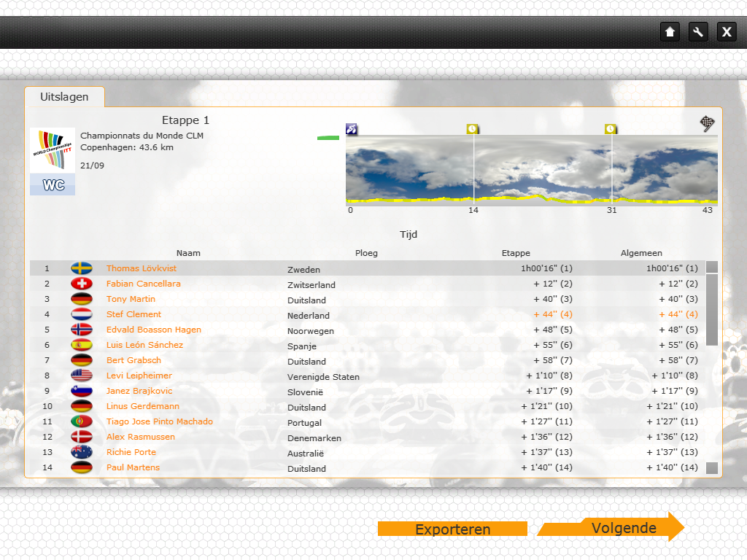Sort by the Ploeg column header

click(366, 253)
